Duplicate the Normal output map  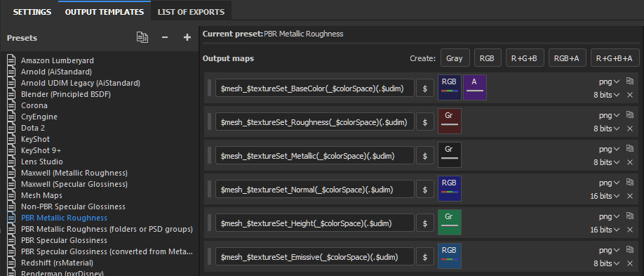point(629,183)
